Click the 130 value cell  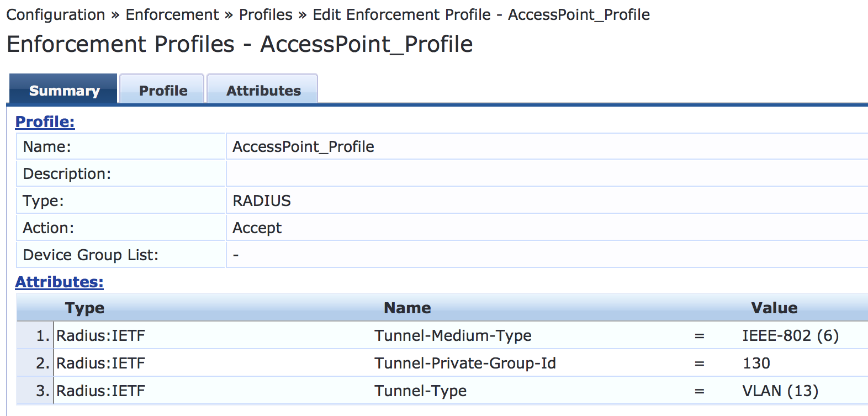coord(756,363)
